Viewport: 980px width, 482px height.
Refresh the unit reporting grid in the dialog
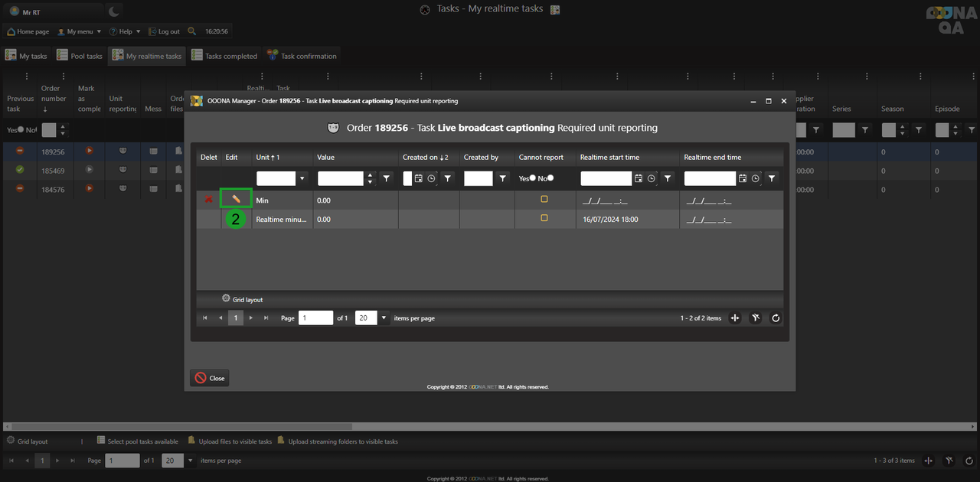coord(776,318)
